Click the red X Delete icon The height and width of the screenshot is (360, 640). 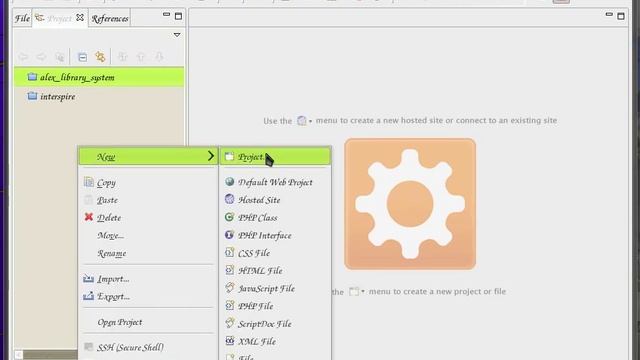(x=89, y=217)
